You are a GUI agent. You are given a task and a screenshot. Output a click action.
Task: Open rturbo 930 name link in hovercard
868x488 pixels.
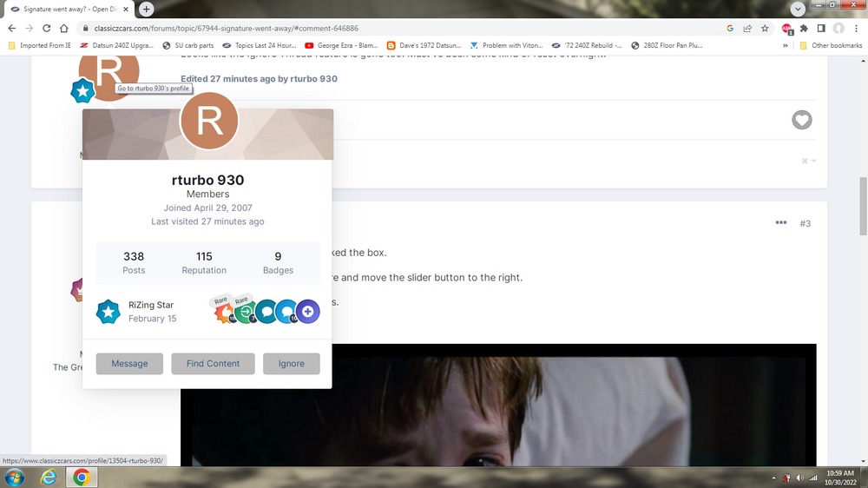tap(207, 180)
